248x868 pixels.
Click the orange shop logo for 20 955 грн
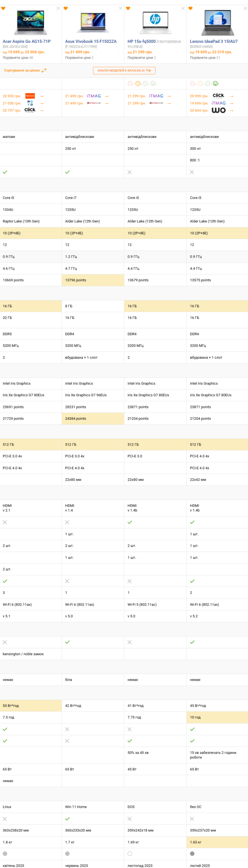click(30, 96)
